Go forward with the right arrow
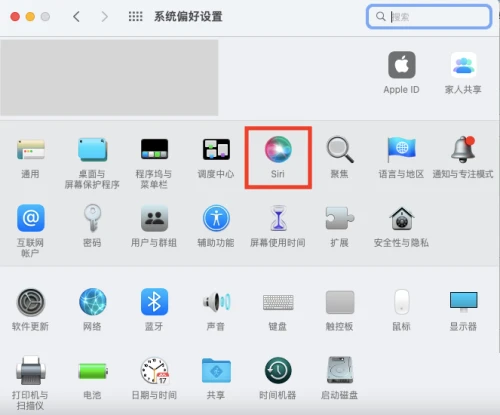500x415 pixels. [105, 16]
